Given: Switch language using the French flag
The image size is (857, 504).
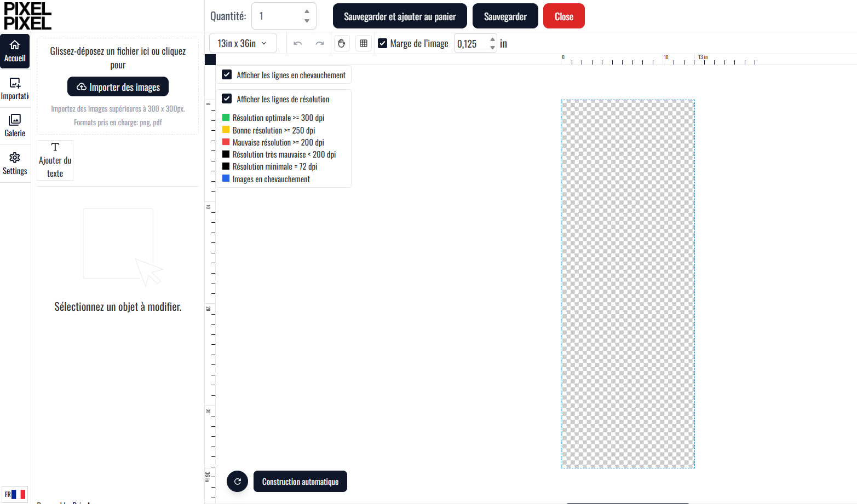Looking at the screenshot, I should 15,494.
